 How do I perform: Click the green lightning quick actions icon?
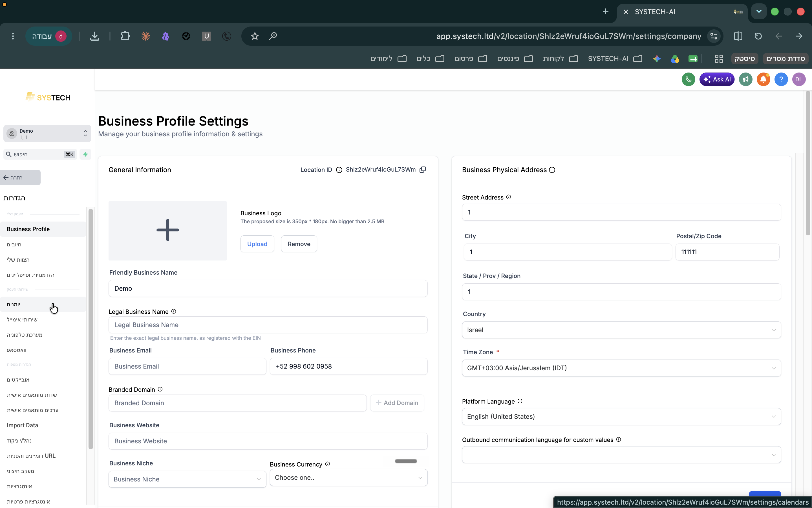point(85,154)
